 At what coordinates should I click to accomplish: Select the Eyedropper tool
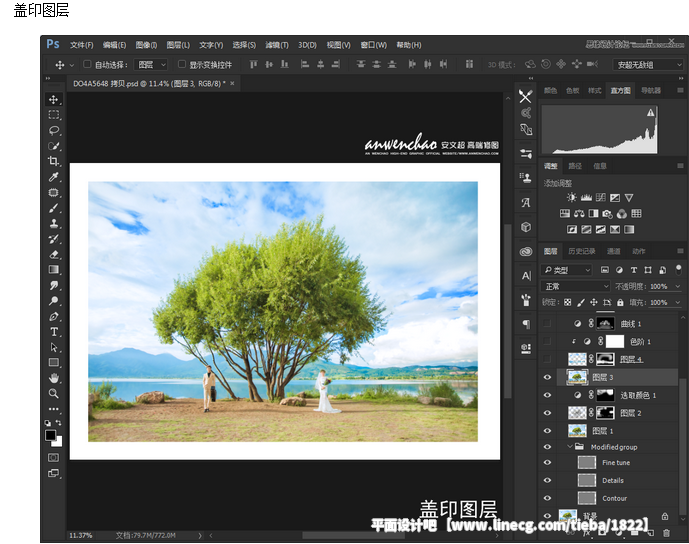pos(54,177)
